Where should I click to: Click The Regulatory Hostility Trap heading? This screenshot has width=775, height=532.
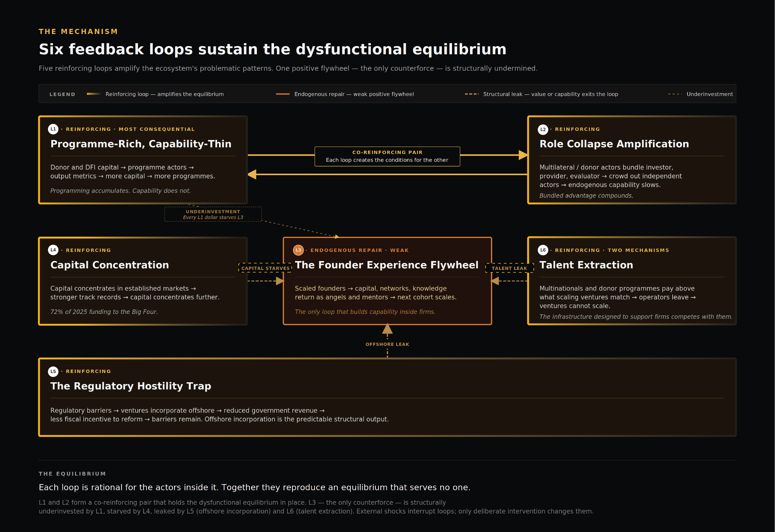pyautogui.click(x=131, y=386)
